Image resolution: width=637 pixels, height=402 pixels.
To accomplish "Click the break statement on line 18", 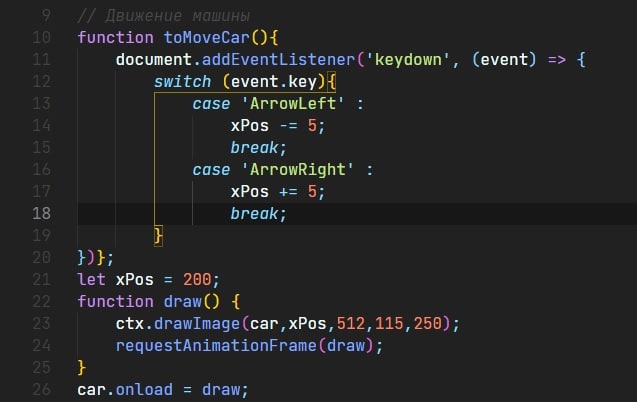I will pyautogui.click(x=259, y=213).
